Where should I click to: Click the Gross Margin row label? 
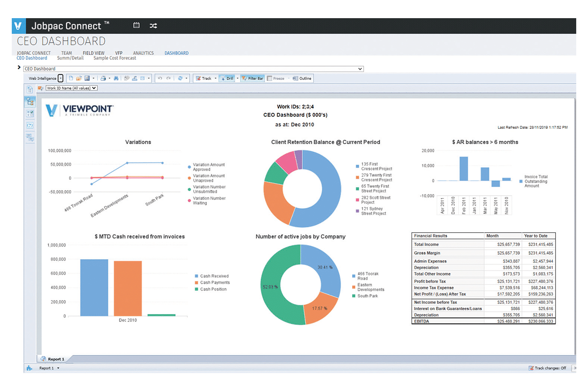427,253
